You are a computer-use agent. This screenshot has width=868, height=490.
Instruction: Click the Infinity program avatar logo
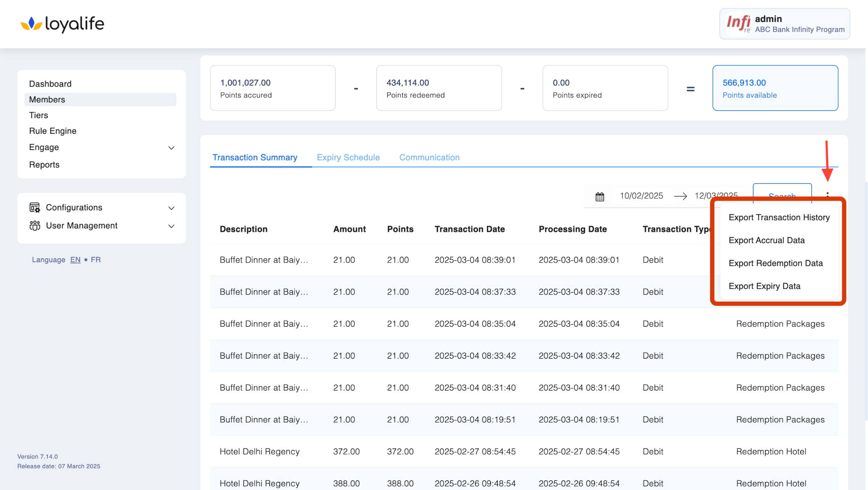738,24
